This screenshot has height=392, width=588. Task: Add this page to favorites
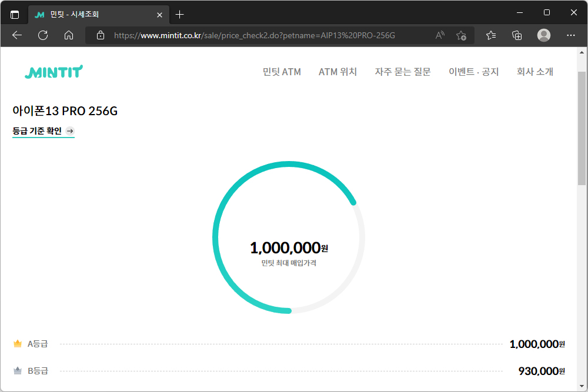461,35
